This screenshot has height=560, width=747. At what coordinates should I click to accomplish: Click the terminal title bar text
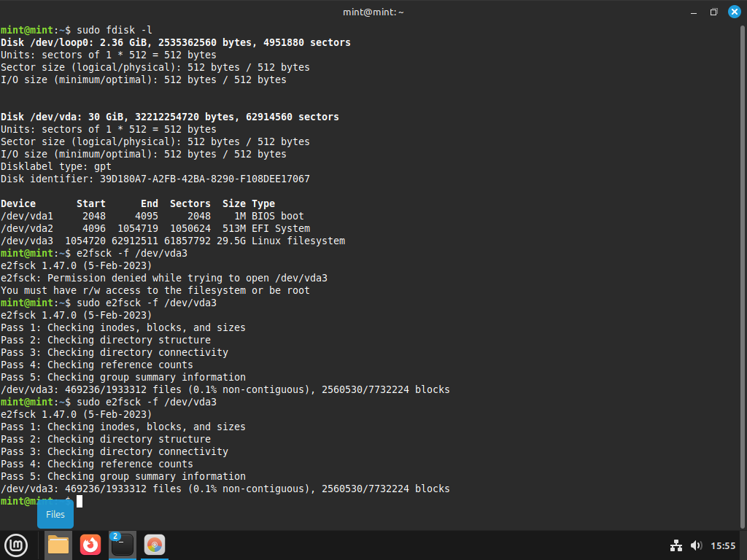373,12
